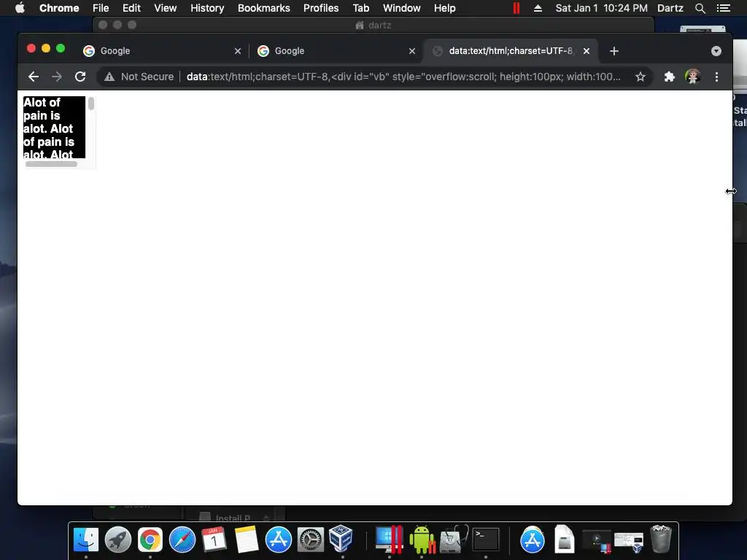
Task: Click the Dartz user name in menu bar
Action: (670, 8)
